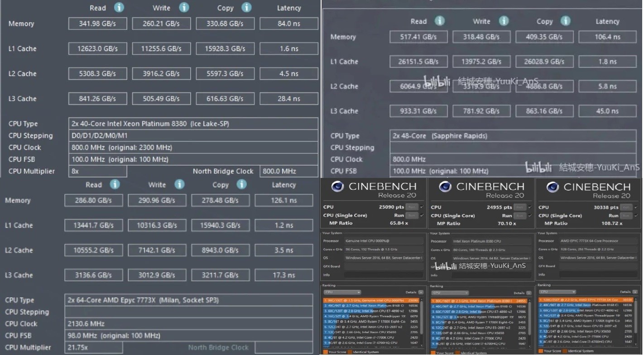This screenshot has height=355, width=644.
Task: Click Cinebench logo in the 30338 pts window
Action: coord(553,187)
